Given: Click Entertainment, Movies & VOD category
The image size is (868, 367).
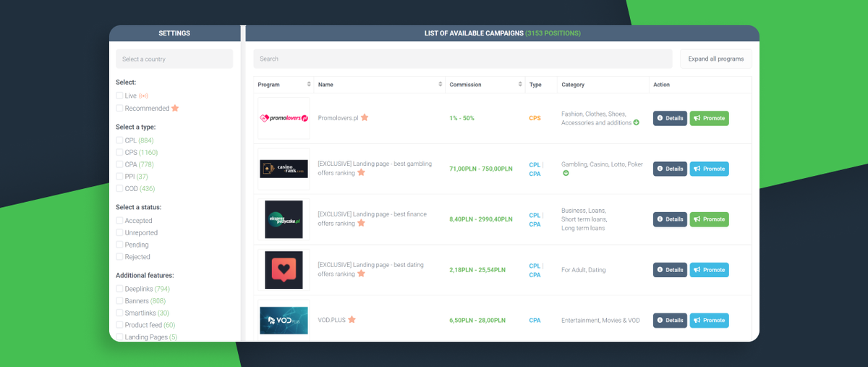Looking at the screenshot, I should (600, 320).
